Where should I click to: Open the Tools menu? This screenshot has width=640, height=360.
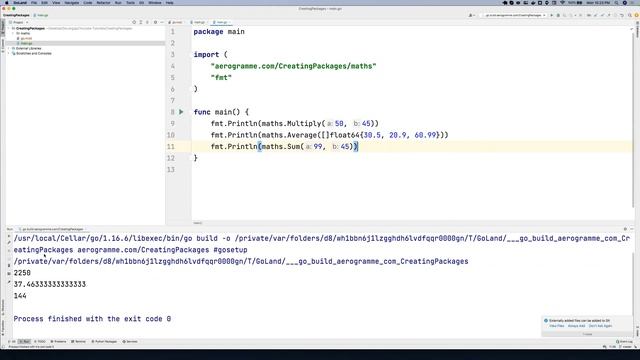click(130, 3)
